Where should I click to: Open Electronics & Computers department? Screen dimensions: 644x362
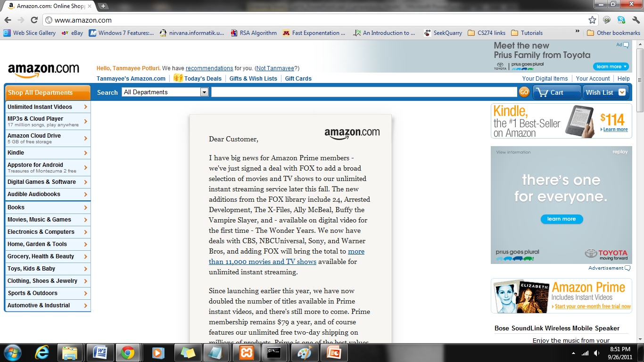[48, 232]
